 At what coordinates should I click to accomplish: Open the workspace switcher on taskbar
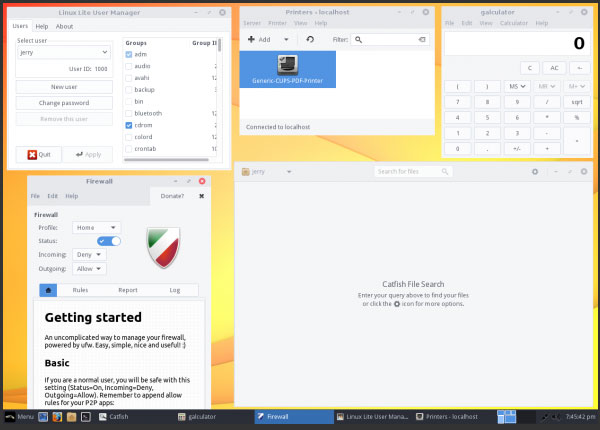click(x=506, y=417)
